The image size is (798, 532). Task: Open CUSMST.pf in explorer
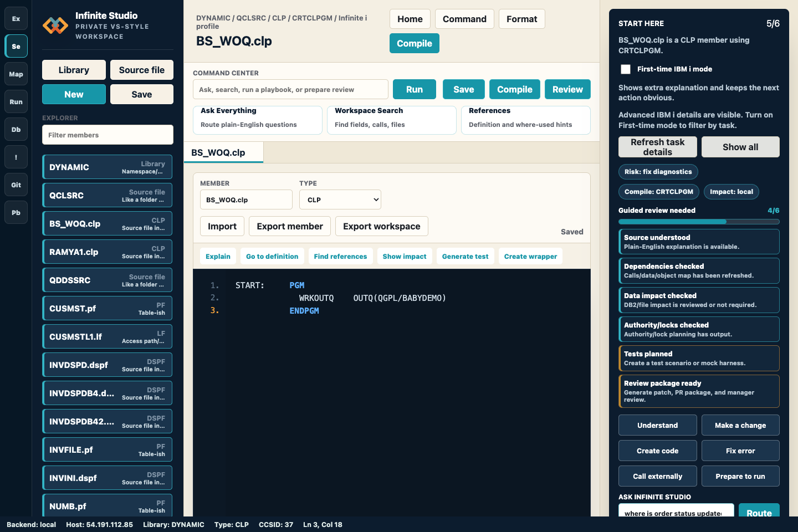point(108,308)
